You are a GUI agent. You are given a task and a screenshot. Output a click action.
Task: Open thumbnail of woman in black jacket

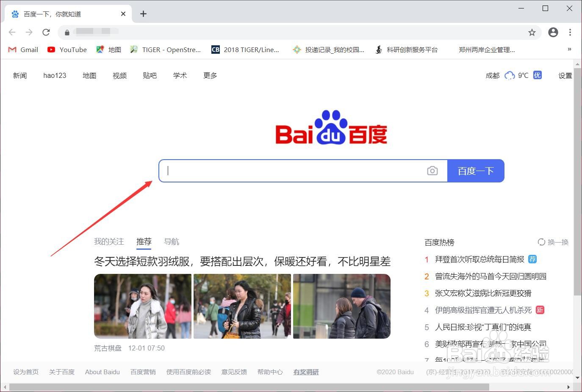click(x=242, y=306)
